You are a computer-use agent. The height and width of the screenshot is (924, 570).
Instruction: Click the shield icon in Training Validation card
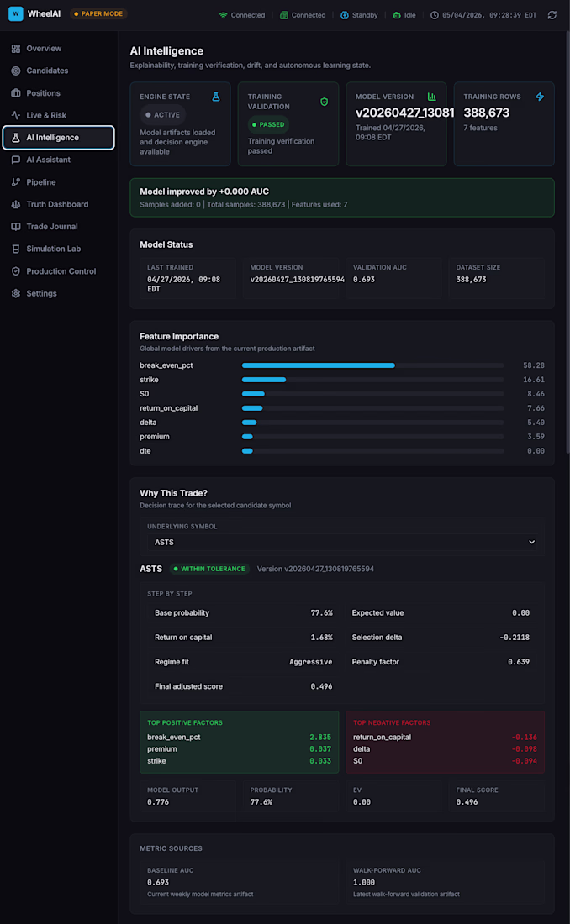[x=324, y=102]
